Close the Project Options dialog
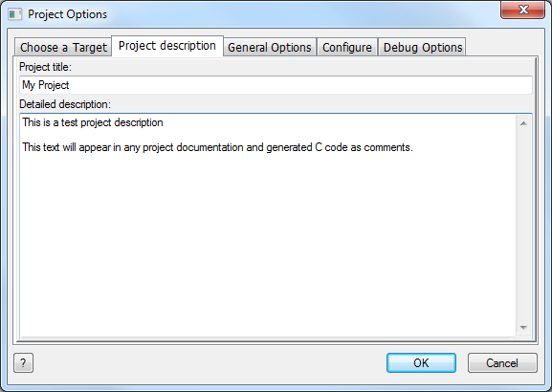552x392 pixels. click(x=522, y=10)
